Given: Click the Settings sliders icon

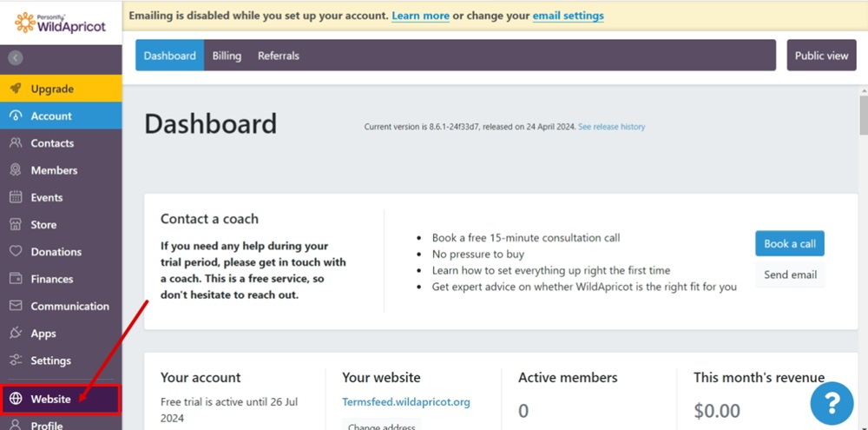Looking at the screenshot, I should (16, 361).
